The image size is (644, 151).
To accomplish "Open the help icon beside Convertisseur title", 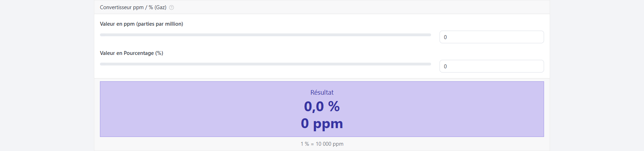I will [x=171, y=7].
